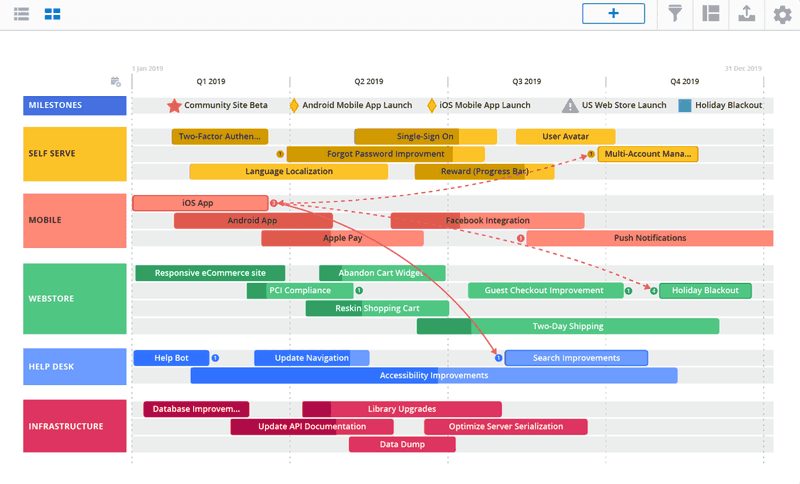Click dependency badge left of Search Improvements
Viewport: 800px width, 484px height.
point(498,358)
